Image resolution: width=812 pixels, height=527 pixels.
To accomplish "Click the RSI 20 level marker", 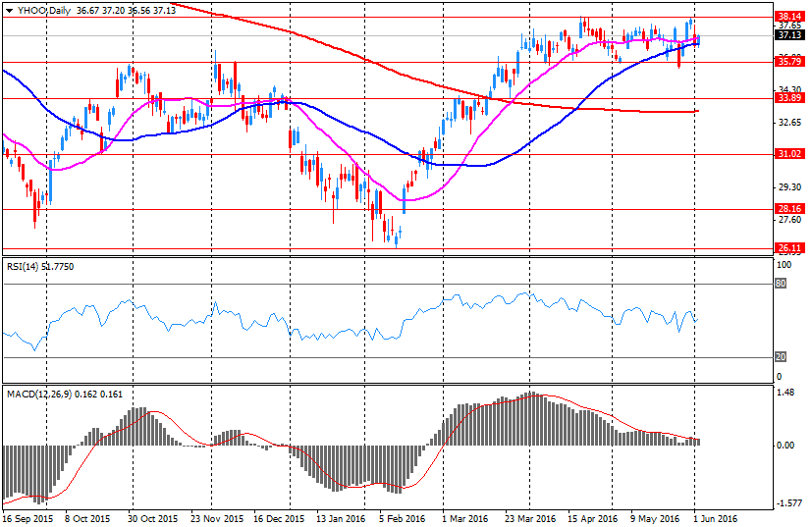I will pos(783,356).
